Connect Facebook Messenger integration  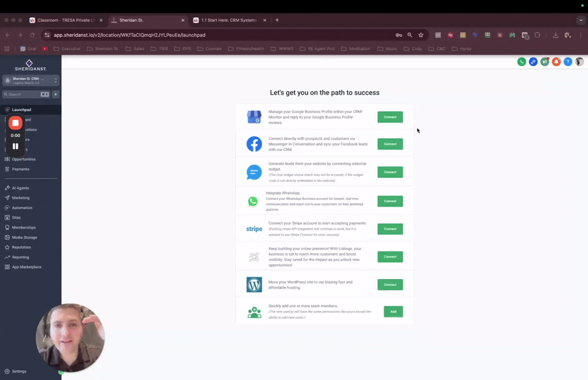(390, 144)
